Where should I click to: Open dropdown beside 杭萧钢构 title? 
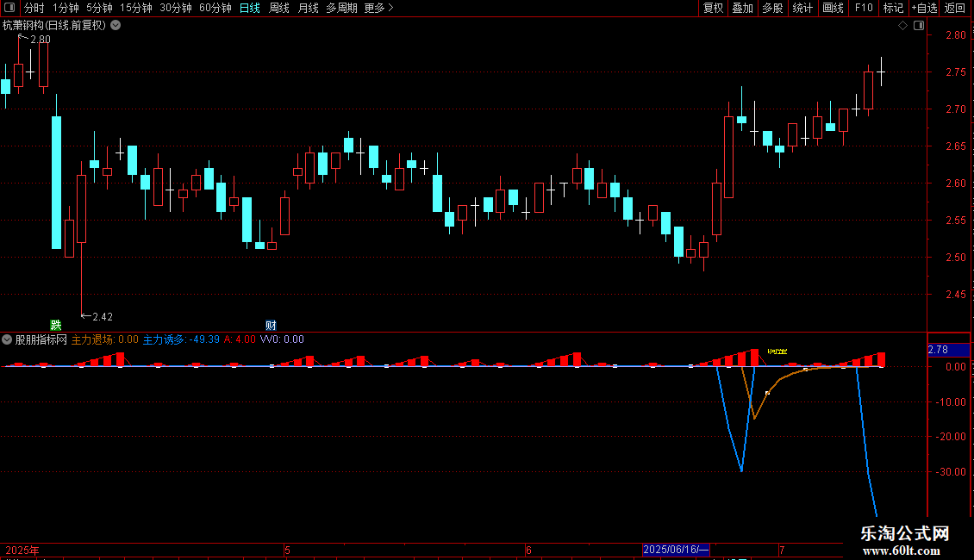tap(116, 26)
